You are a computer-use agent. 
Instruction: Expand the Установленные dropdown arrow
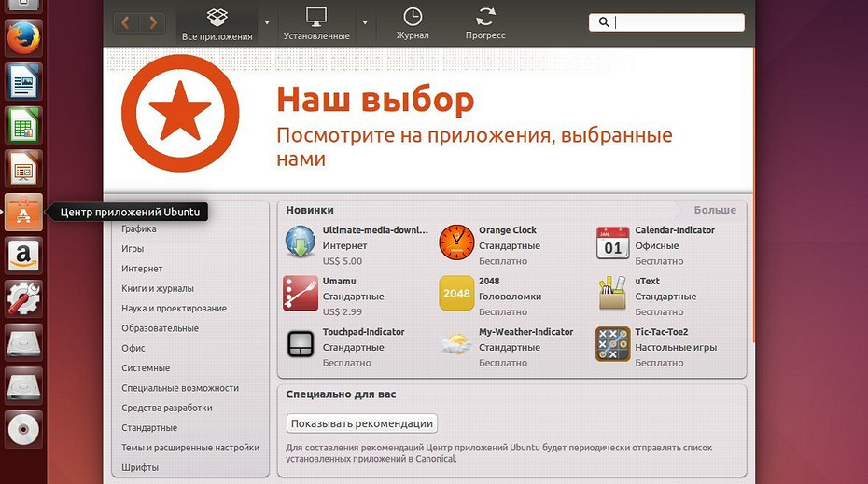click(365, 22)
